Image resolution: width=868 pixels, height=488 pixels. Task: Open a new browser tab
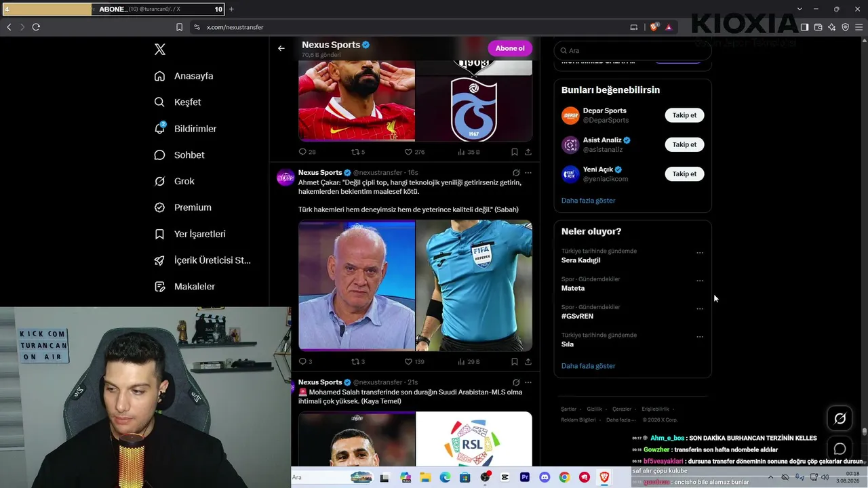(231, 9)
